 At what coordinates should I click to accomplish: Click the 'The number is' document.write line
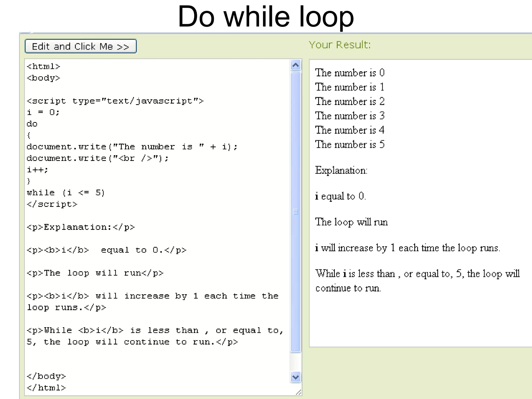132,147
